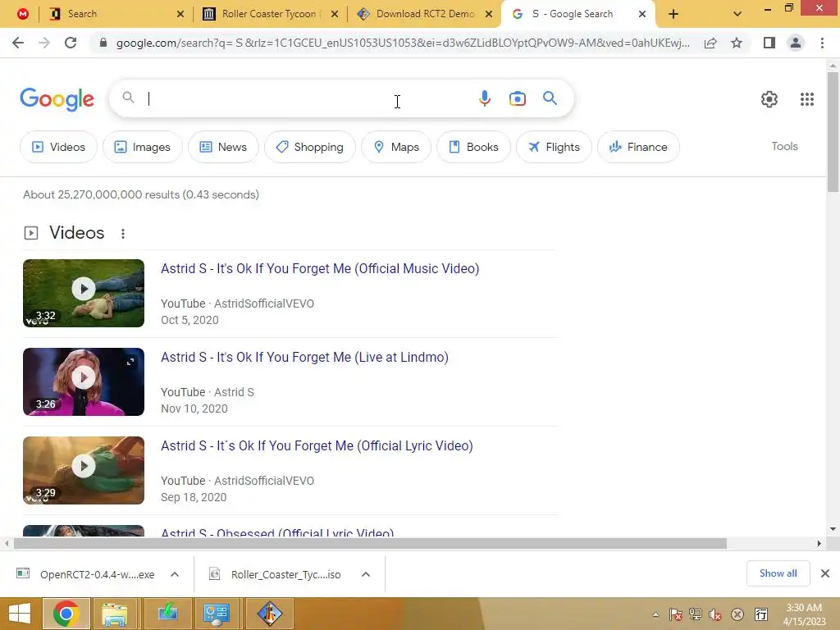Screen dimensions: 840x630
Task: Close the Search tab
Action: coord(180,14)
